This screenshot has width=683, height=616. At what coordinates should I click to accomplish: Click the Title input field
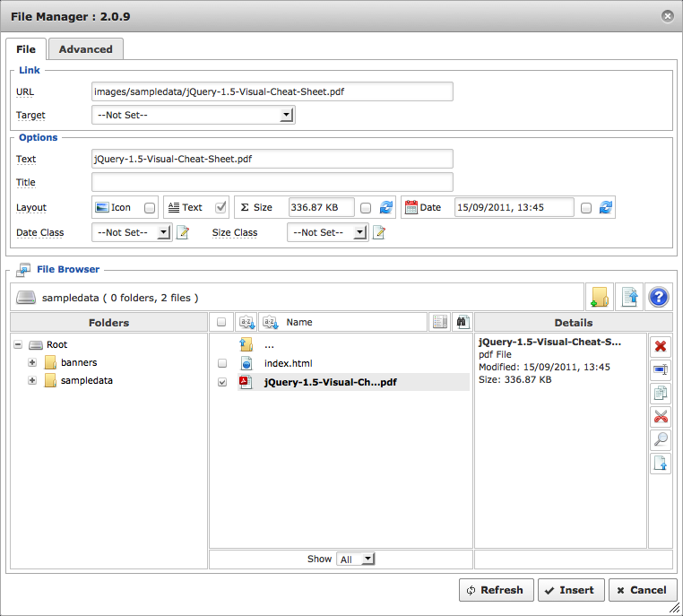pos(272,182)
